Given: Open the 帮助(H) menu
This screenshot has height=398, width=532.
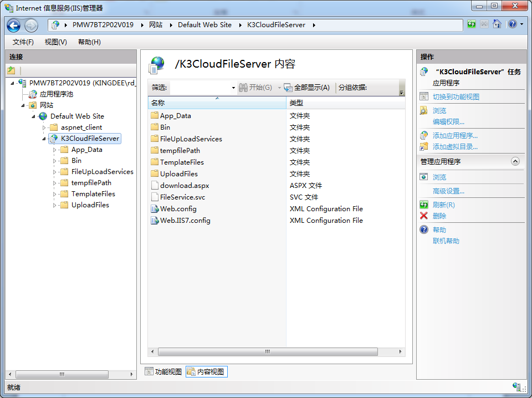Looking at the screenshot, I should pyautogui.click(x=89, y=42).
